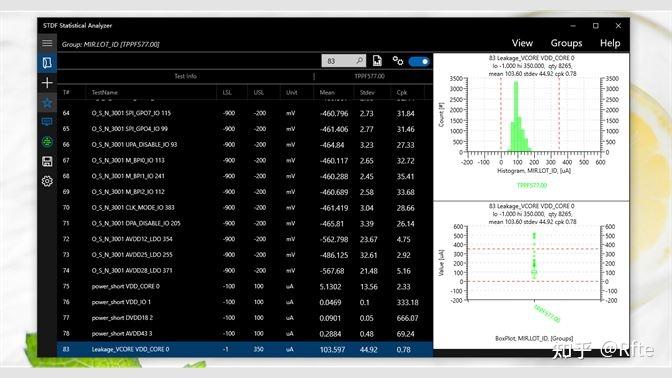Sort by the Cpk column header
Viewport: 672px width, 378px height.
402,93
